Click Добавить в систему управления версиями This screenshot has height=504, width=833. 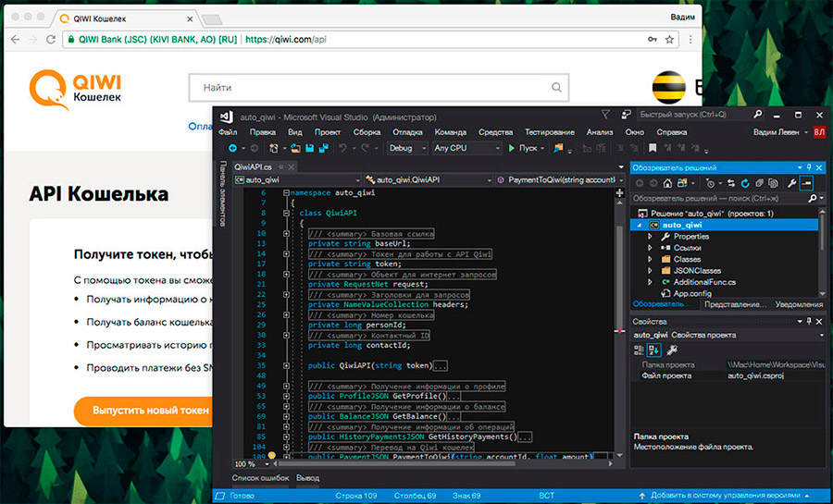pyautogui.click(x=725, y=496)
